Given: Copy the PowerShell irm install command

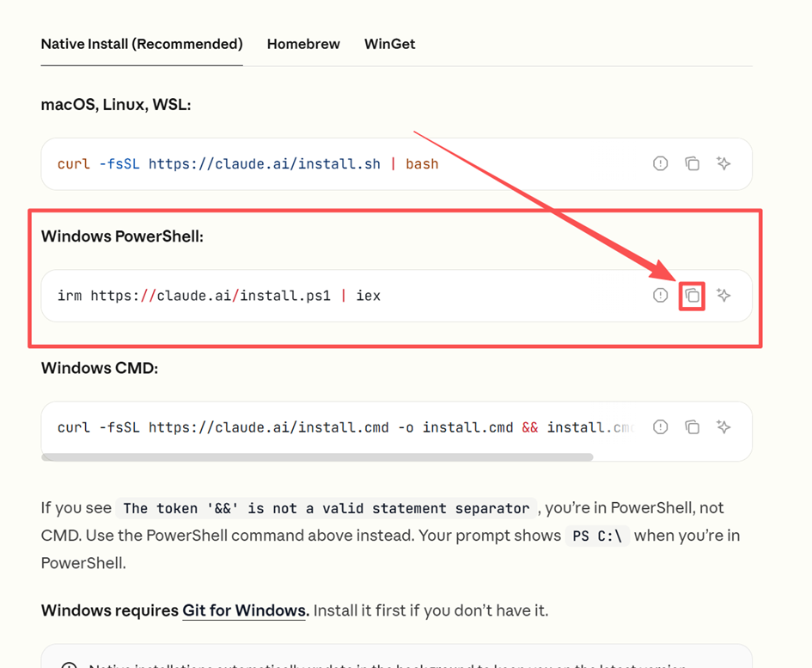Looking at the screenshot, I should click(x=693, y=296).
